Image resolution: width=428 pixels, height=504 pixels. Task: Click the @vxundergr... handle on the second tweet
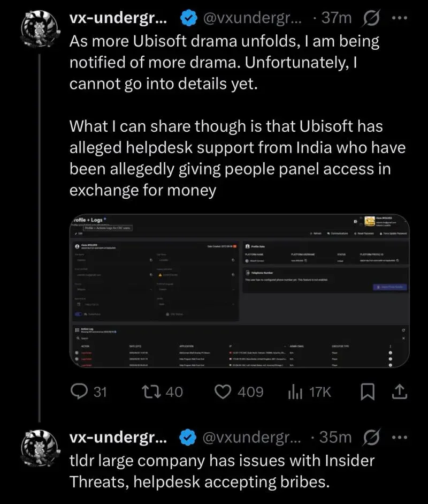251,438
